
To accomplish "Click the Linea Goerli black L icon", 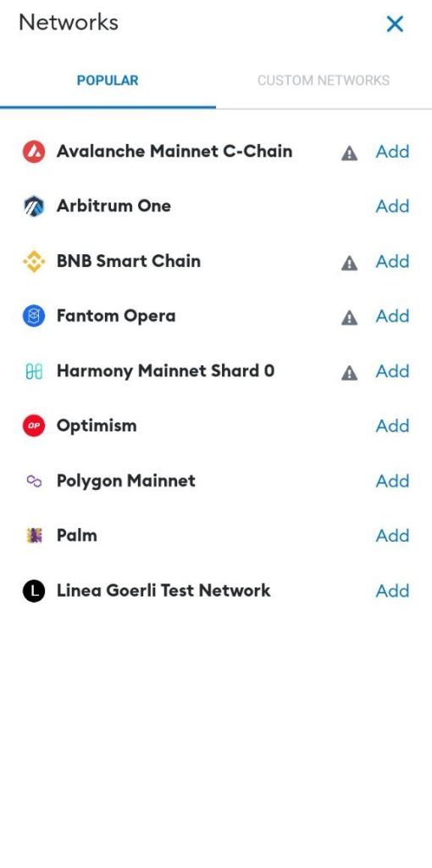I will [34, 591].
